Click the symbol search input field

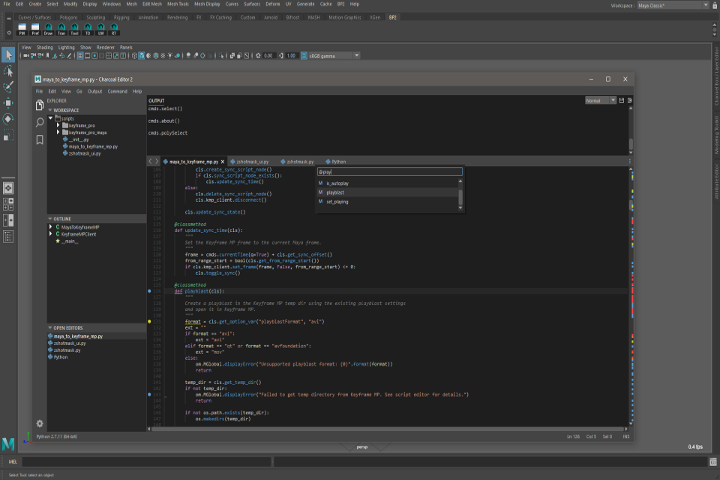(x=390, y=172)
